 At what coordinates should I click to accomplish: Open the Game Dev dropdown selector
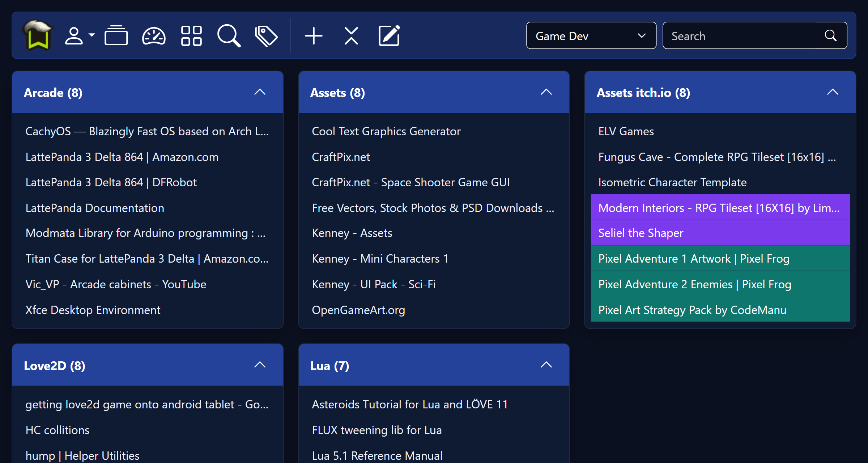pos(591,35)
